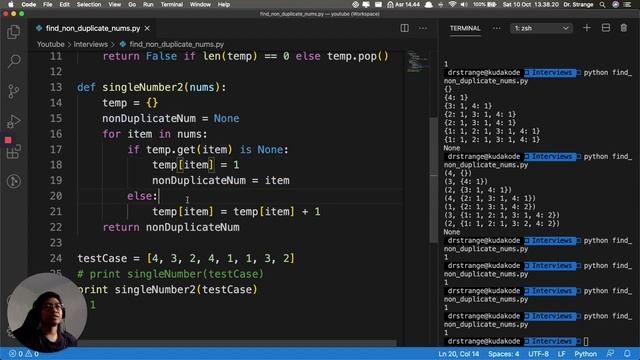
Task: Select the find_non_duplicate_nums.py editor tab
Action: point(93,28)
